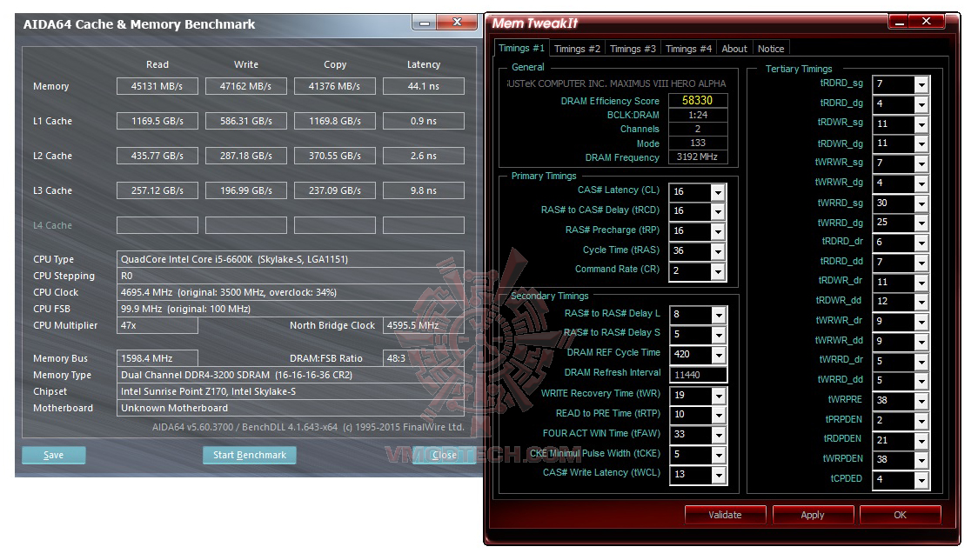Open RAS# Precharge (tRP) dropdown
This screenshot has height=560, width=978.
718,231
